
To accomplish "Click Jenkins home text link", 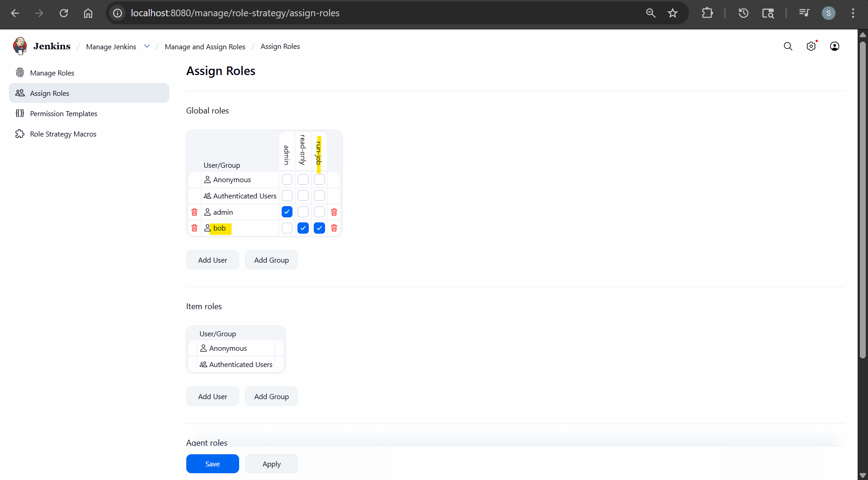I will tap(52, 46).
